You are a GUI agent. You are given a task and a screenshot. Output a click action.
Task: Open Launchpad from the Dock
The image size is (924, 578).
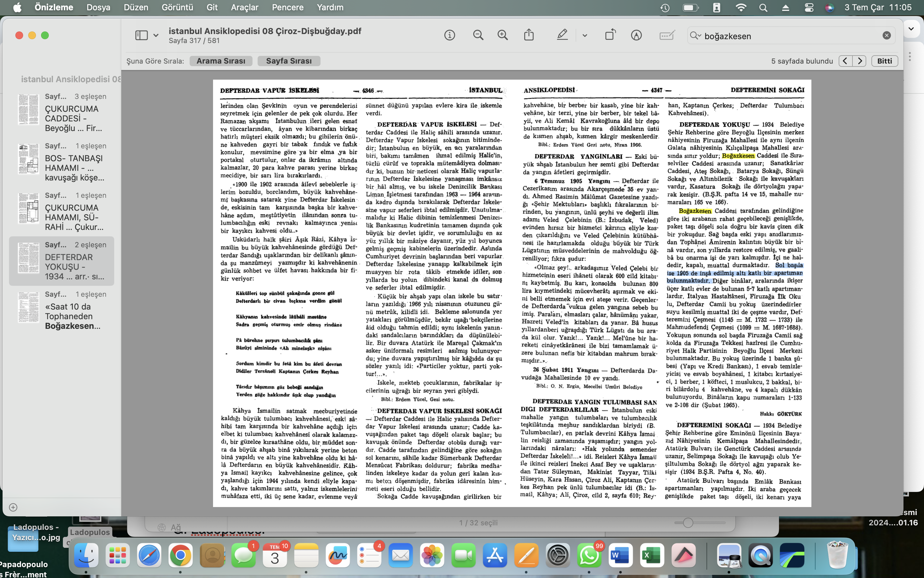click(x=118, y=555)
